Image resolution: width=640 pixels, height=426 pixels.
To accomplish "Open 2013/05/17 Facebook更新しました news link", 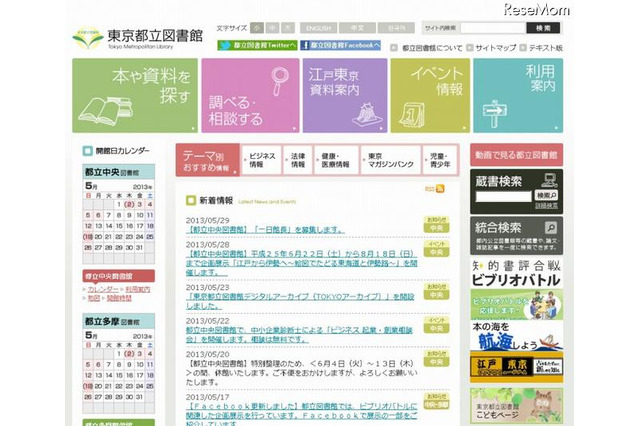I will point(301,415).
